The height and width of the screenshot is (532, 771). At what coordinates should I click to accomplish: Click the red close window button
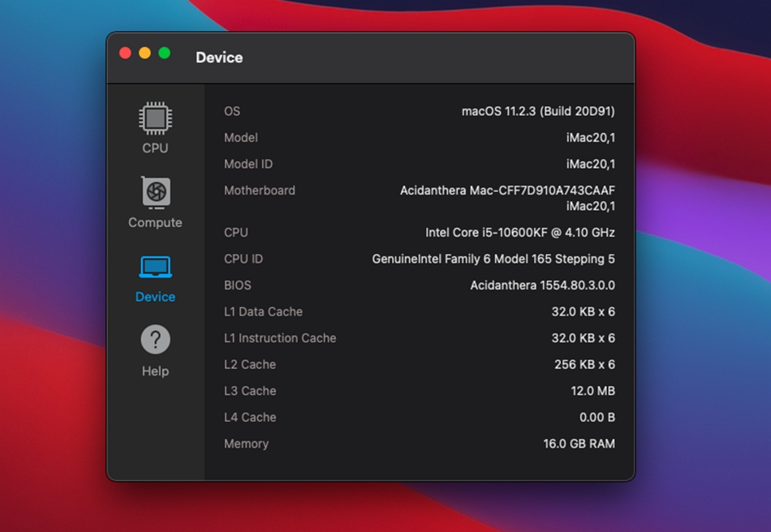pyautogui.click(x=125, y=53)
